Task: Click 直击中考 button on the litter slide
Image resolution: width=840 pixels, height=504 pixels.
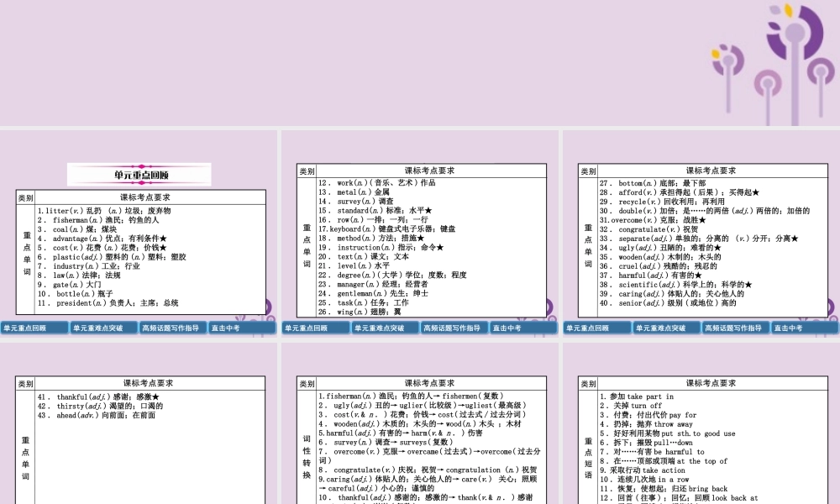Action: (x=242, y=328)
